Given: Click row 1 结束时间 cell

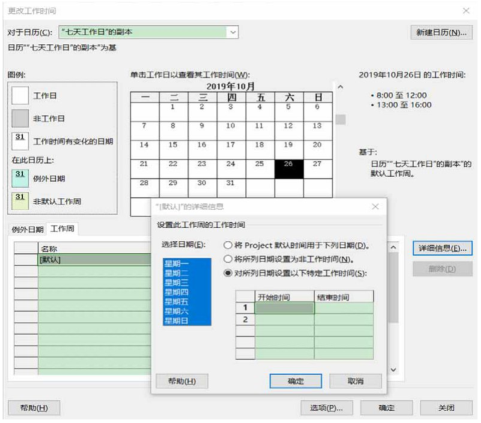Looking at the screenshot, I should (x=344, y=308).
